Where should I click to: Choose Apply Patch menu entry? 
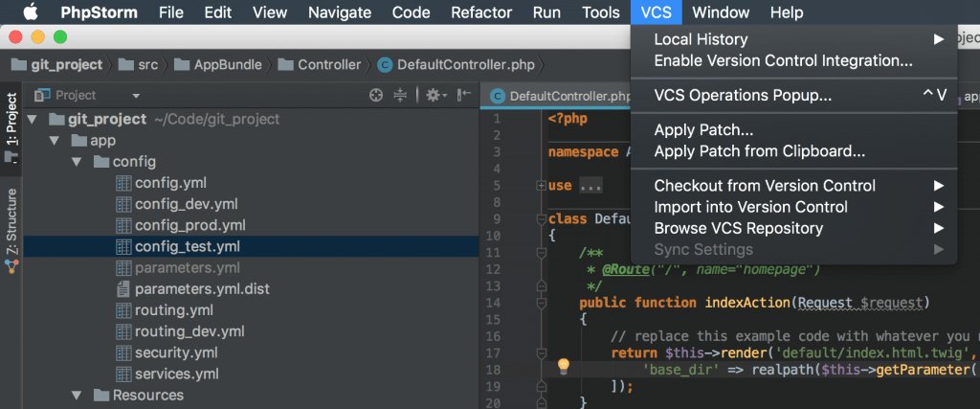pyautogui.click(x=793, y=130)
